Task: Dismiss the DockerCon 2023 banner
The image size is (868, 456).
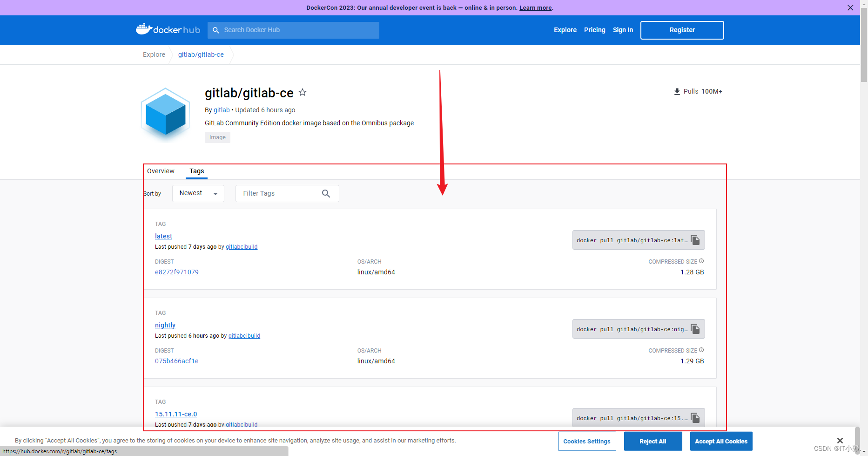Action: pyautogui.click(x=850, y=7)
